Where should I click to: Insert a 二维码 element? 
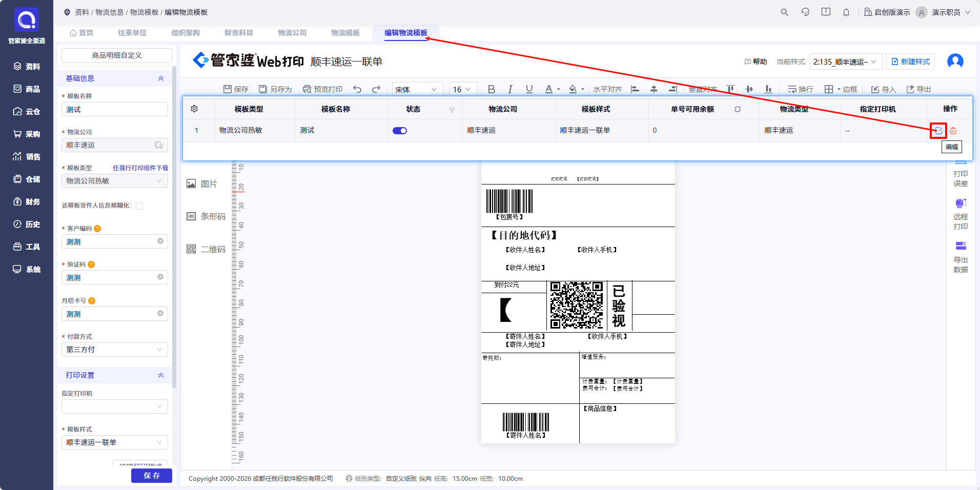tap(206, 249)
